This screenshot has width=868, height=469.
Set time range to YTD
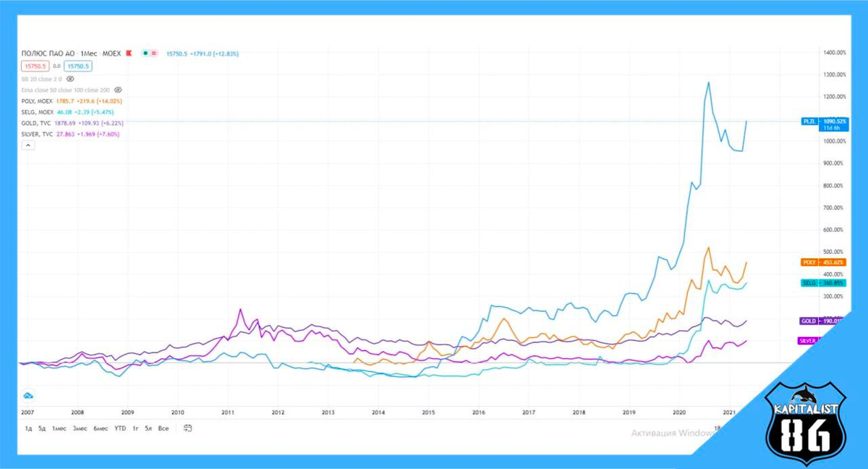(120, 428)
